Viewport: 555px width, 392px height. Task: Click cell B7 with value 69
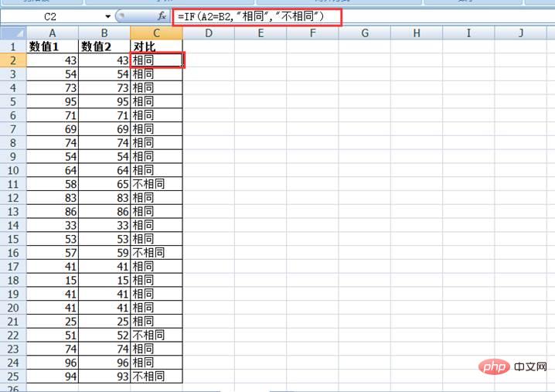point(104,129)
